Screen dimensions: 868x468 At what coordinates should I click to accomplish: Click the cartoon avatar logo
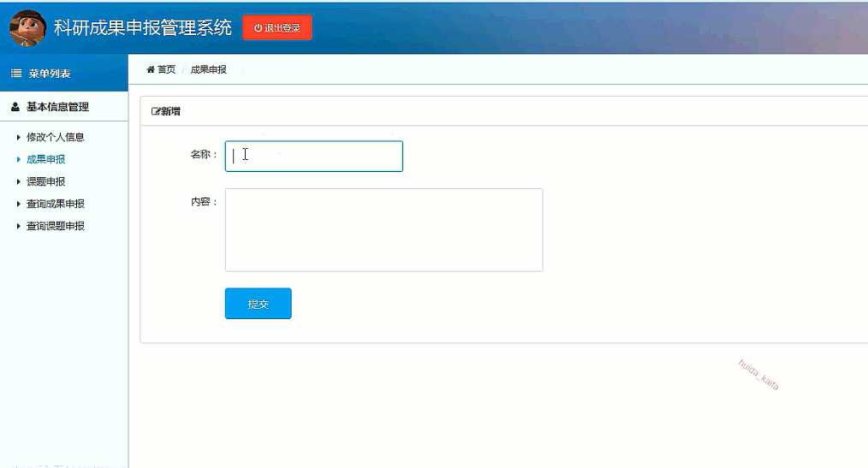point(27,28)
